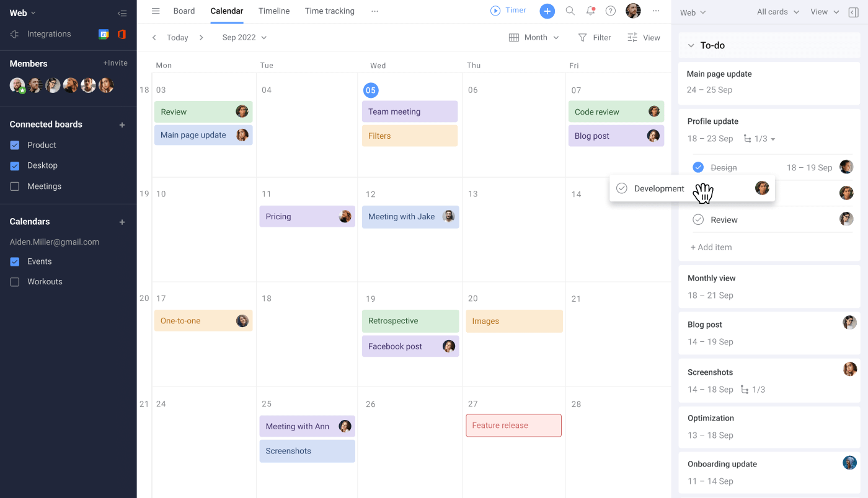The image size is (868, 498).
Task: Uncheck the Desktop connected board
Action: point(15,165)
